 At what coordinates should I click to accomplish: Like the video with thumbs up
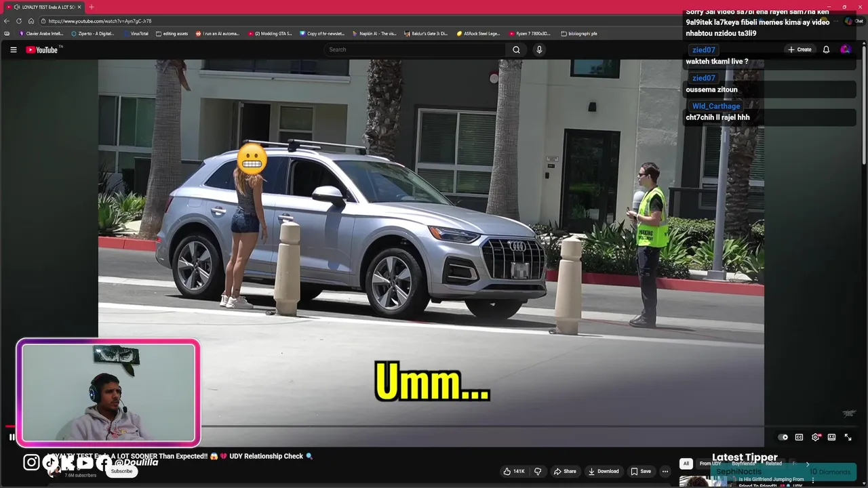pyautogui.click(x=514, y=471)
